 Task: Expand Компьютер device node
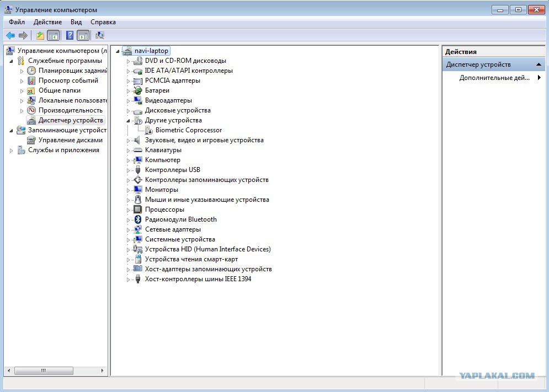pos(128,160)
